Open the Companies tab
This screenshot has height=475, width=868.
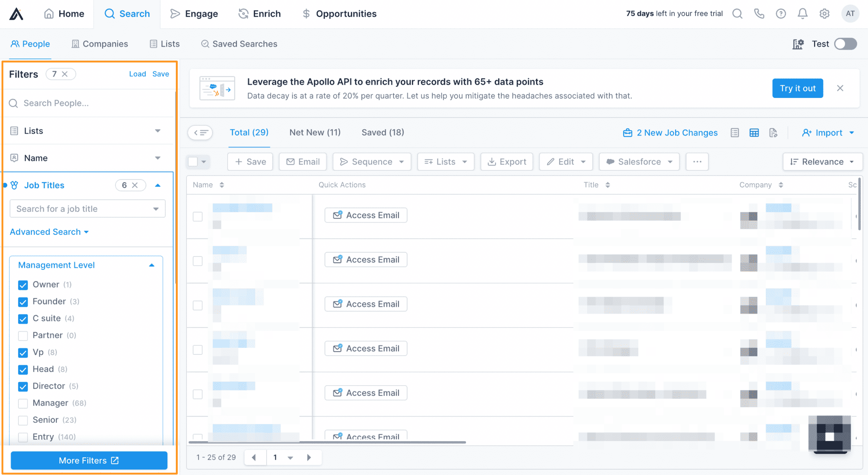pyautogui.click(x=100, y=44)
